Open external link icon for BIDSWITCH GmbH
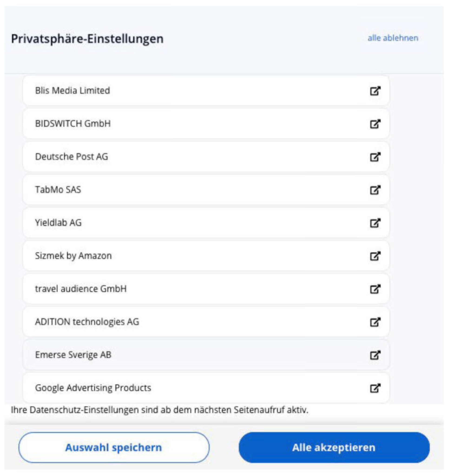451x476 pixels. [375, 124]
